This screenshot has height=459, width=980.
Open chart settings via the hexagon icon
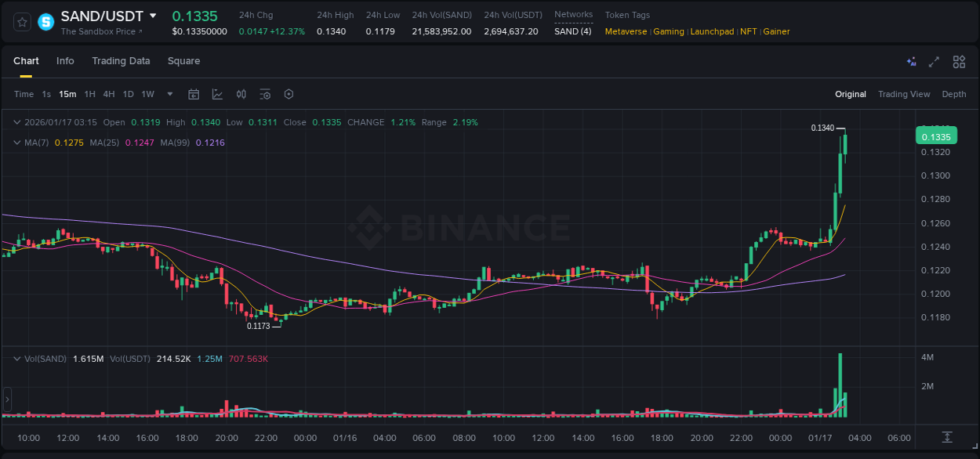pos(289,94)
